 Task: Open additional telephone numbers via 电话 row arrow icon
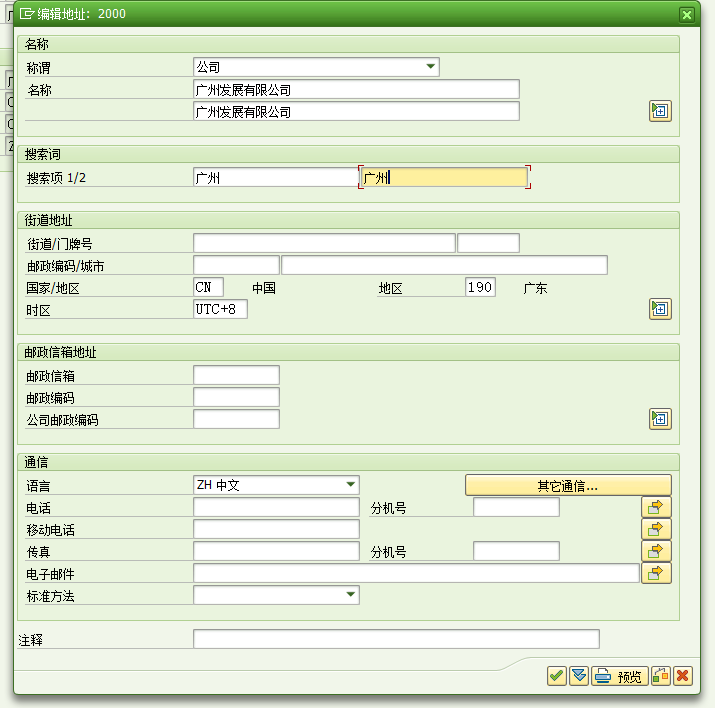[x=656, y=507]
